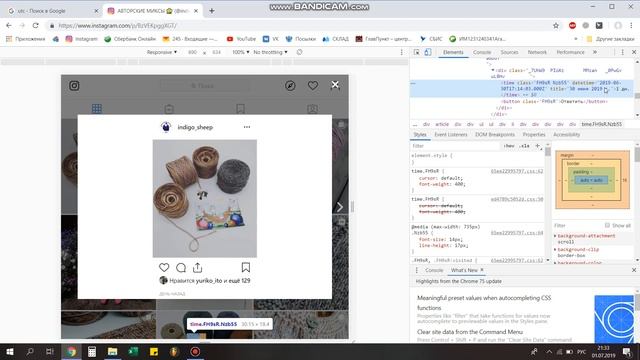The width and height of the screenshot is (640, 360).
Task: Open drawer three-dot menu icon
Action: click(417, 270)
